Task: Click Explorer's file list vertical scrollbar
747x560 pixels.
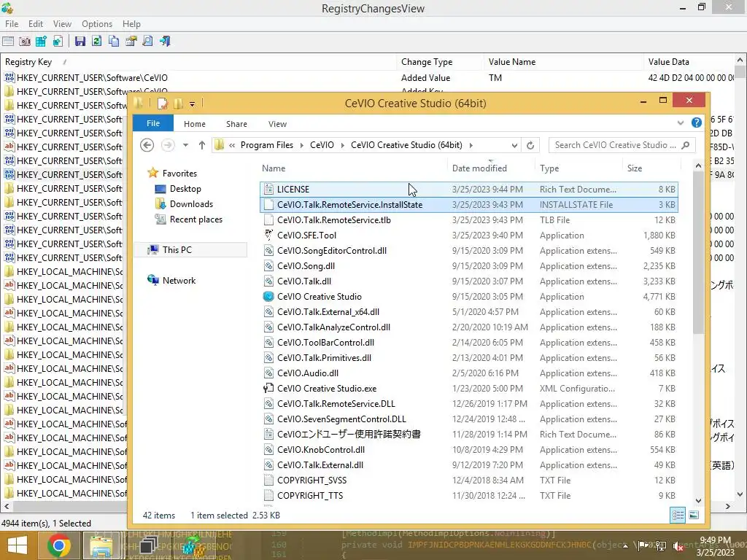Action: tap(698, 252)
